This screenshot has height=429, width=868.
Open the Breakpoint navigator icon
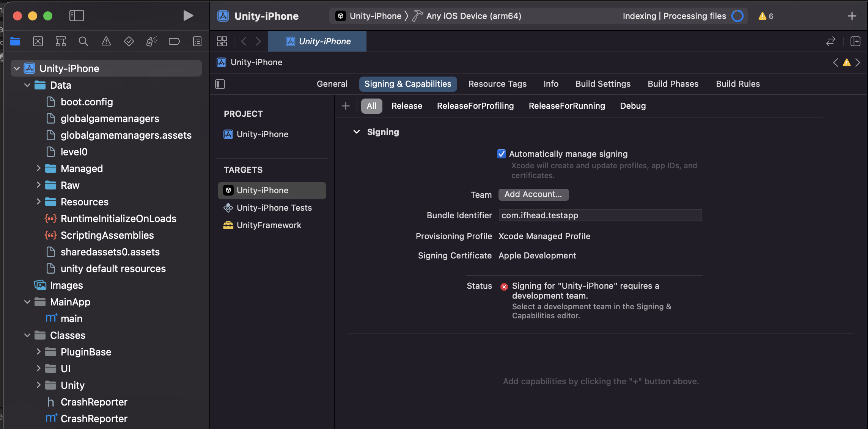click(174, 41)
